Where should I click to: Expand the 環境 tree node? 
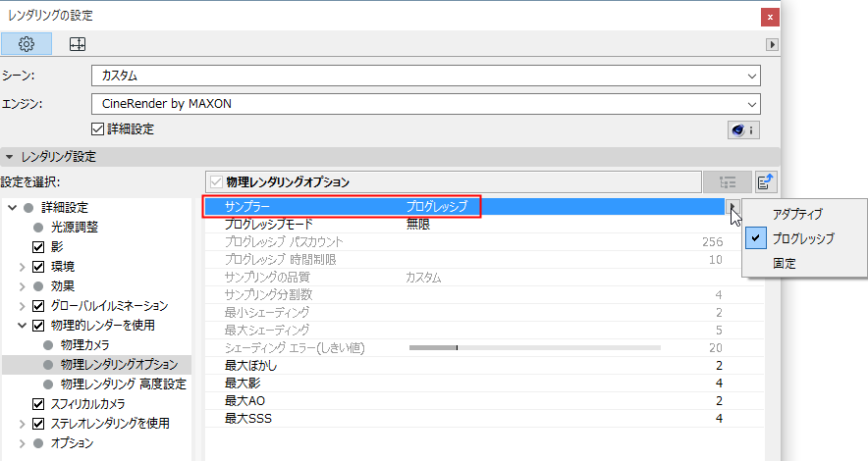pyautogui.click(x=23, y=267)
